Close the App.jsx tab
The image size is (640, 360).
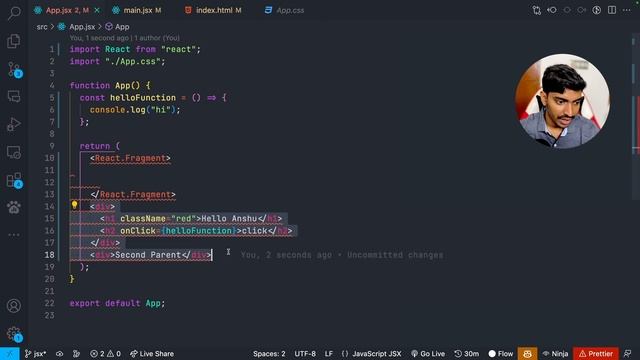pyautogui.click(x=97, y=10)
